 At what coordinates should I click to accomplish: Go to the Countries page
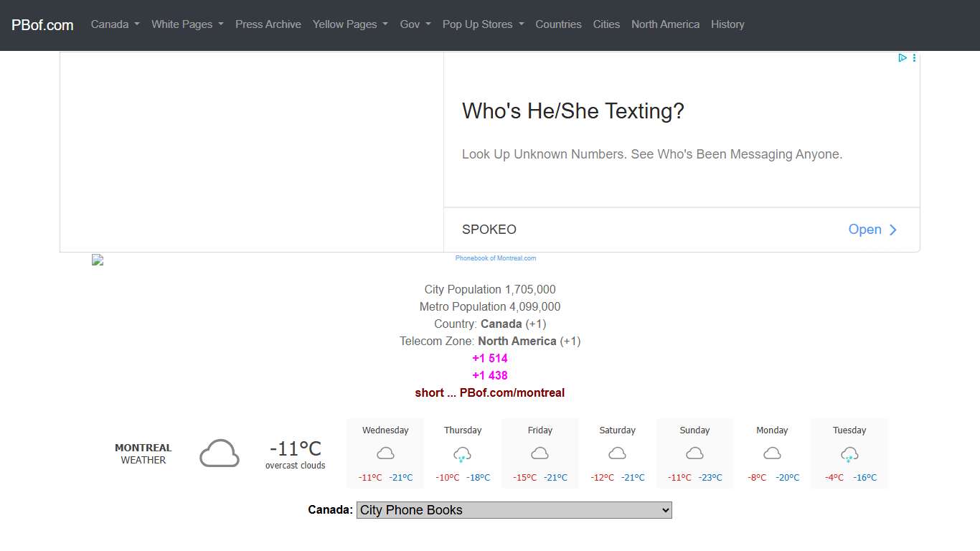click(x=558, y=24)
